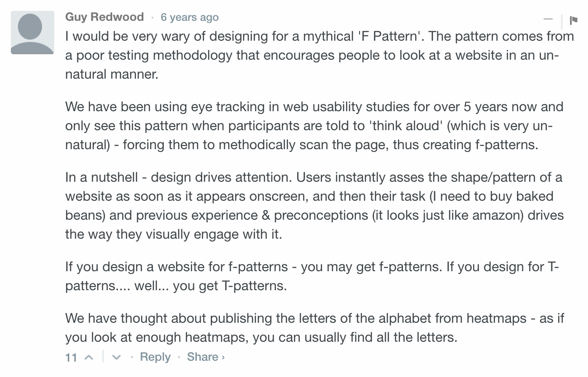Image resolution: width=588 pixels, height=377 pixels.
Task: Click the vote count showing 11
Action: [71, 358]
